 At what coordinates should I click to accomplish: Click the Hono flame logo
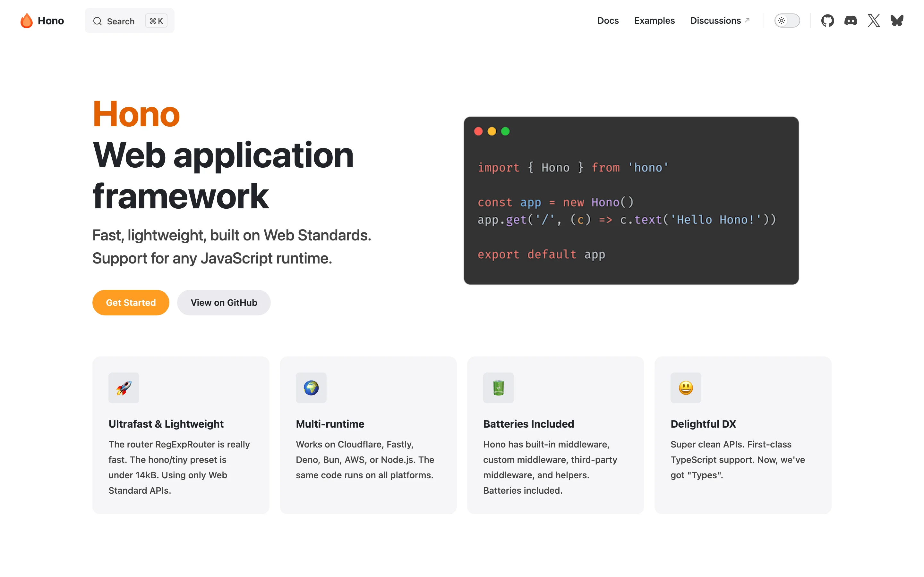[x=26, y=21]
